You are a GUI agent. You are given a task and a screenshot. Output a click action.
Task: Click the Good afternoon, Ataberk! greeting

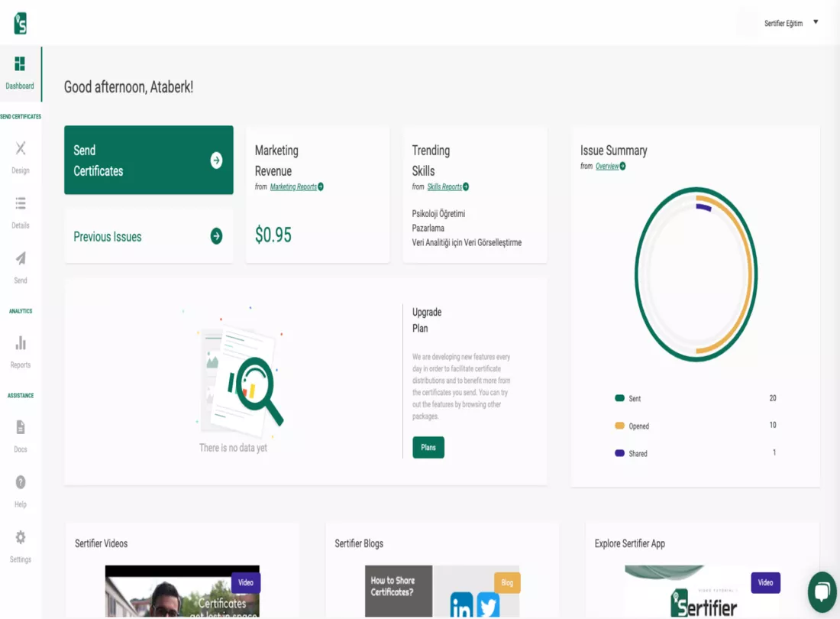[x=128, y=87]
